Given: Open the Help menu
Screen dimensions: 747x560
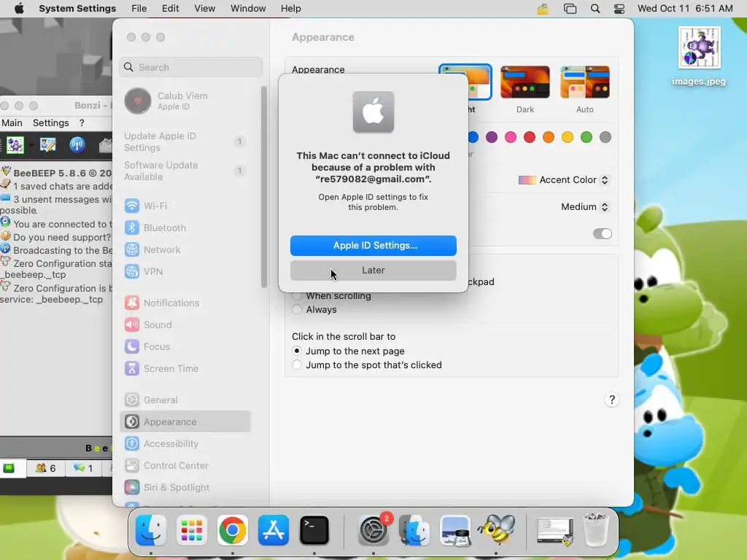Looking at the screenshot, I should pos(290,9).
